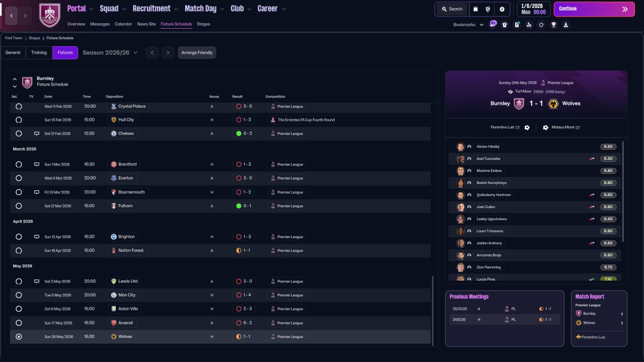
Task: Click the Crystal Palace club badge
Action: coord(114,107)
